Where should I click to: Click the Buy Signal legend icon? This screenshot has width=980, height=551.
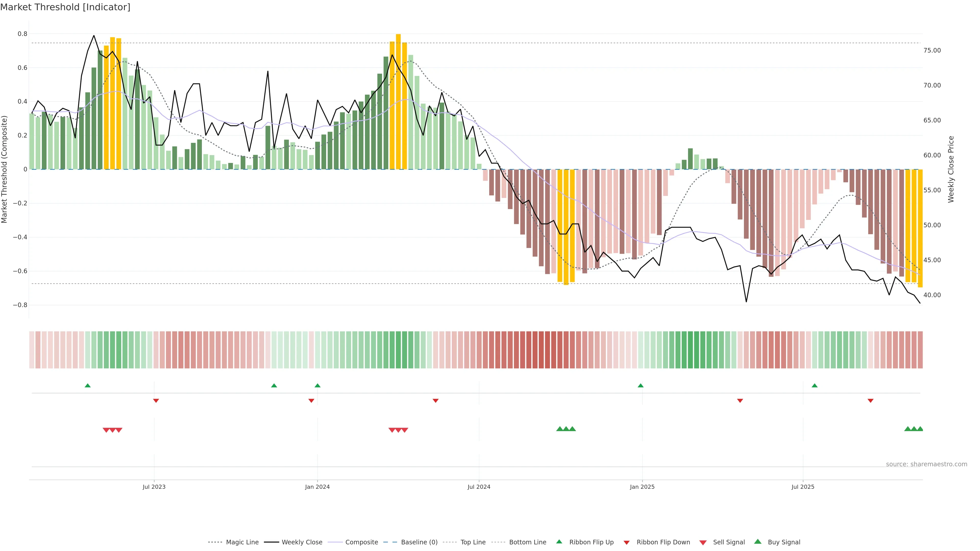[758, 542]
